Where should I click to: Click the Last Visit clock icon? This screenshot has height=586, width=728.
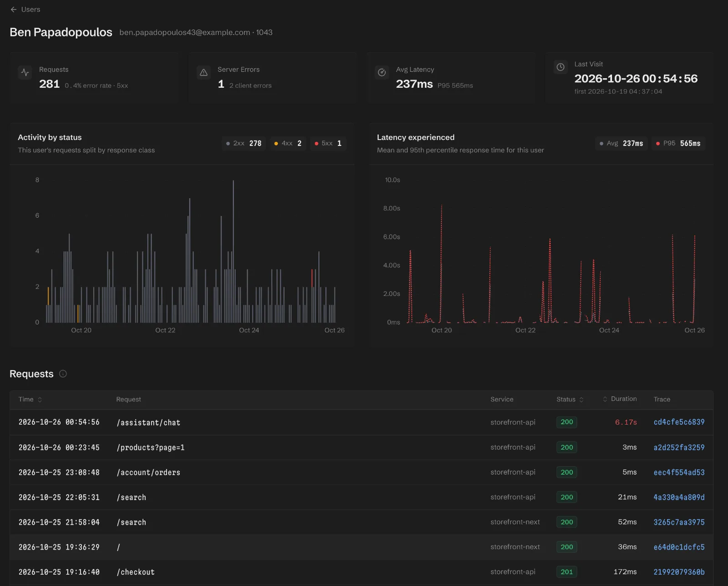point(561,67)
